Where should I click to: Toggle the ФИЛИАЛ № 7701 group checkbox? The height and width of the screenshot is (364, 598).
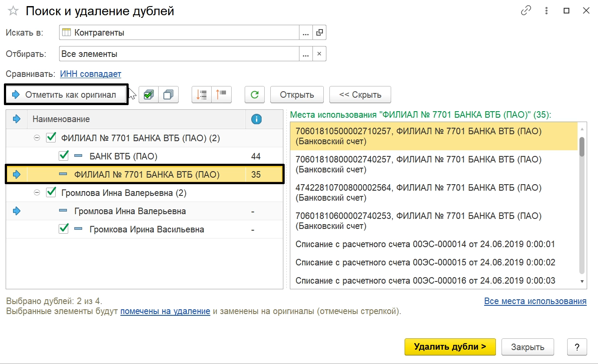pyautogui.click(x=51, y=138)
